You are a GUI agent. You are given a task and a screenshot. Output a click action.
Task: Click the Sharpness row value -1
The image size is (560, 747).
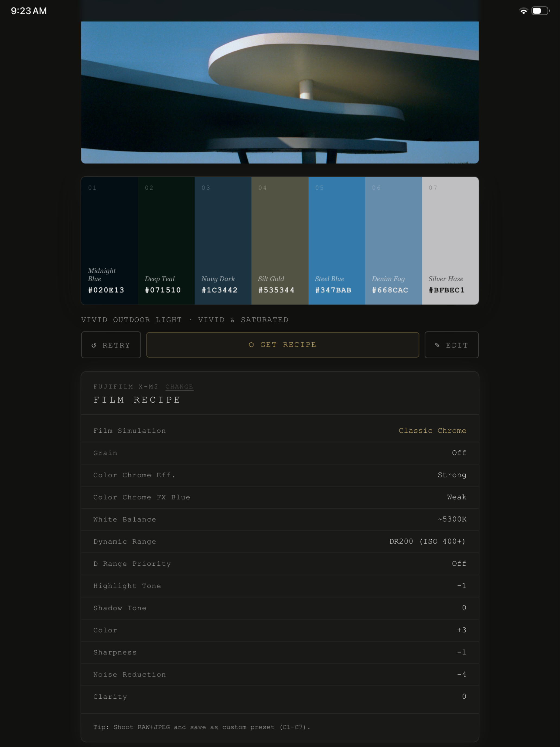[x=462, y=653]
